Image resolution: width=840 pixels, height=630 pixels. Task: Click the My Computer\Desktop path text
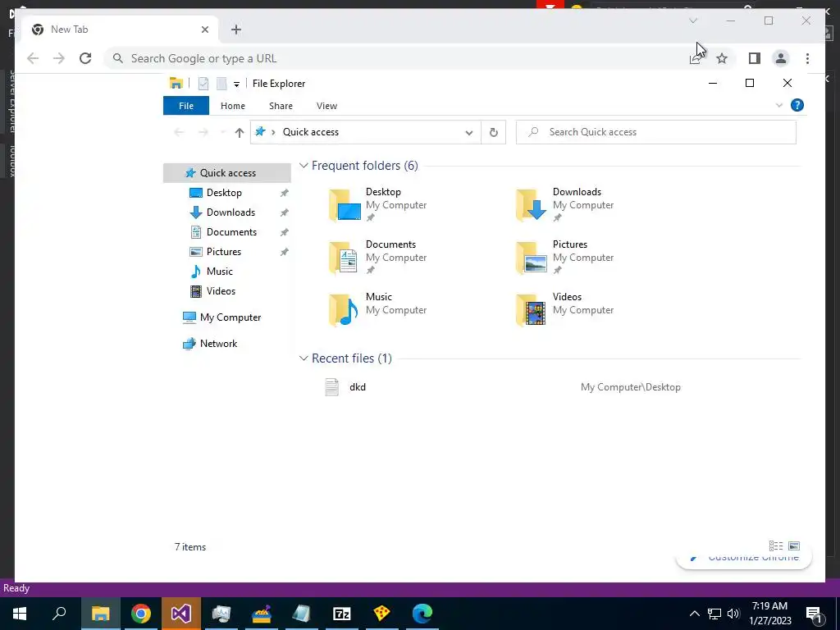point(631,387)
